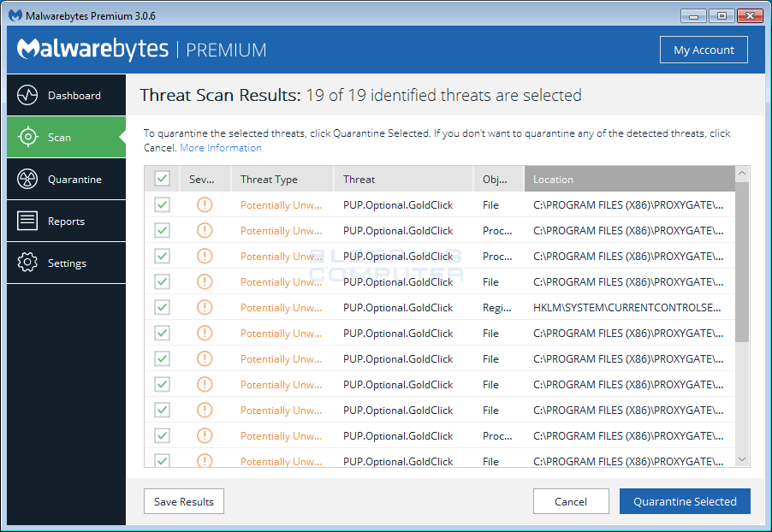Close the Malwarebytes window
Viewport: 772px width, 532px height.
click(x=750, y=16)
